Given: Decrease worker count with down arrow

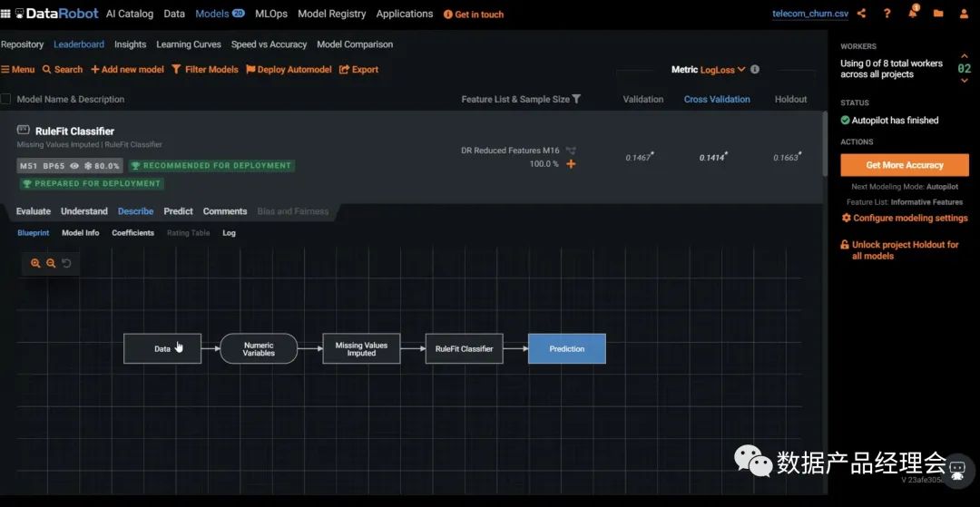Looking at the screenshot, I should coord(965,80).
